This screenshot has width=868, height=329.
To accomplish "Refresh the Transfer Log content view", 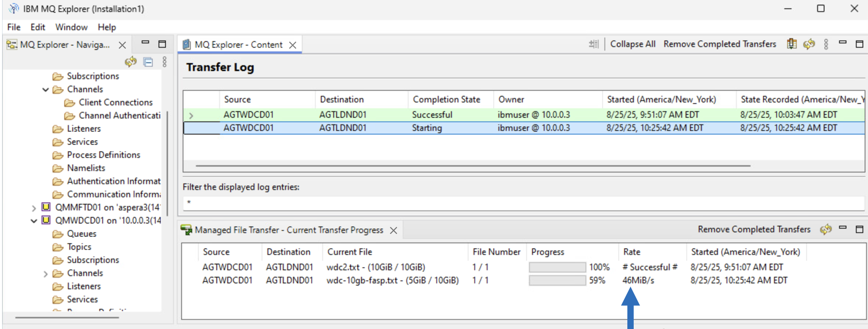I will click(809, 44).
